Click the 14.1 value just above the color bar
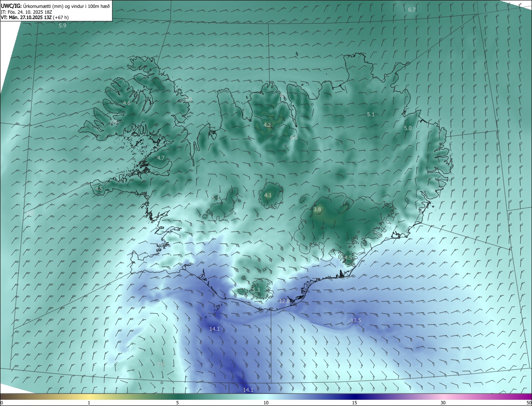 [x=248, y=390]
